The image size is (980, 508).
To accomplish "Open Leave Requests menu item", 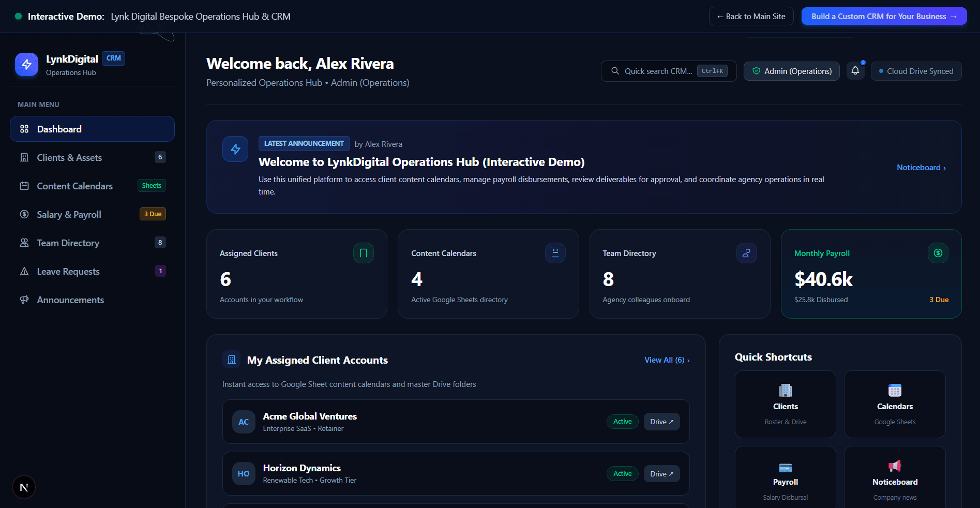I will (x=92, y=271).
